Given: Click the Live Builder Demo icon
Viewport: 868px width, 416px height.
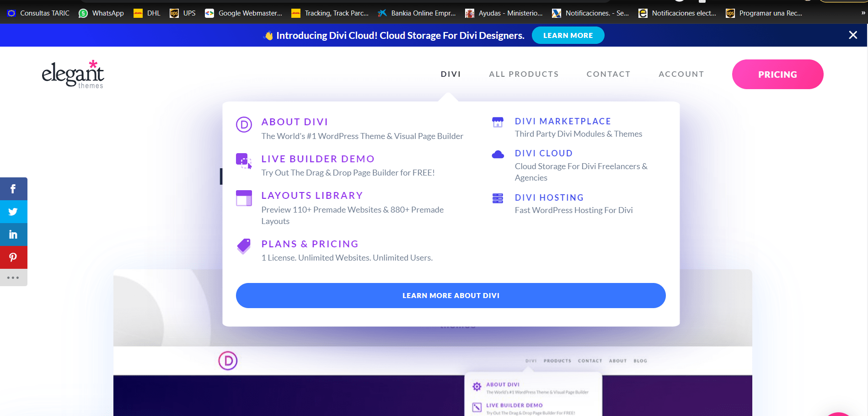Looking at the screenshot, I should point(244,161).
